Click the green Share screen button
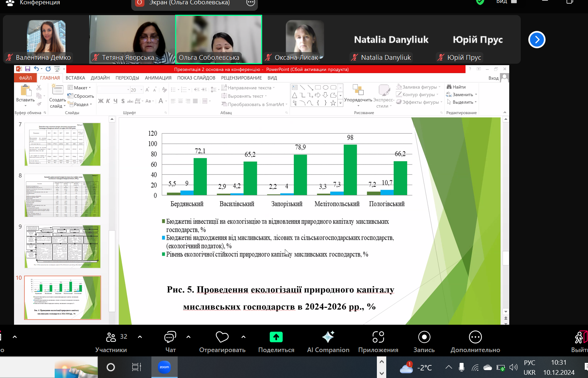The width and height of the screenshot is (588, 378). [x=276, y=337]
